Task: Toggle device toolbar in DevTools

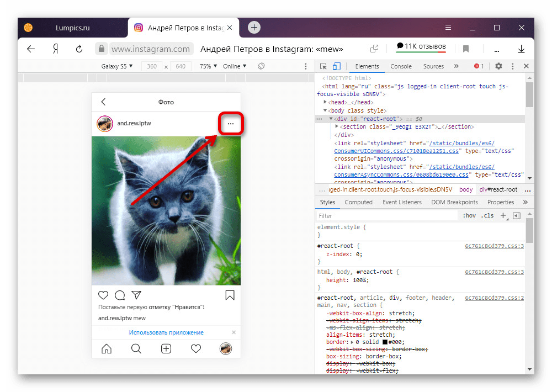Action: [337, 66]
